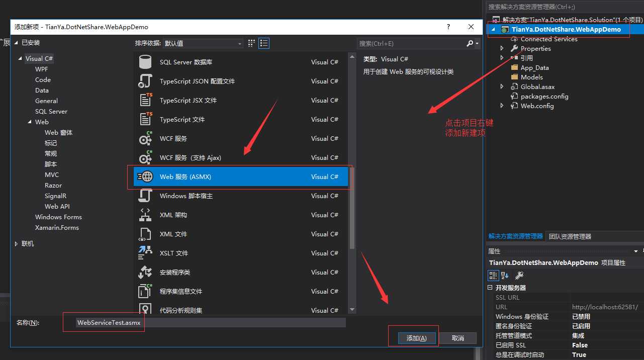Choose the WCF 服务 template icon
Image resolution: width=644 pixels, height=360 pixels.
coord(145,138)
